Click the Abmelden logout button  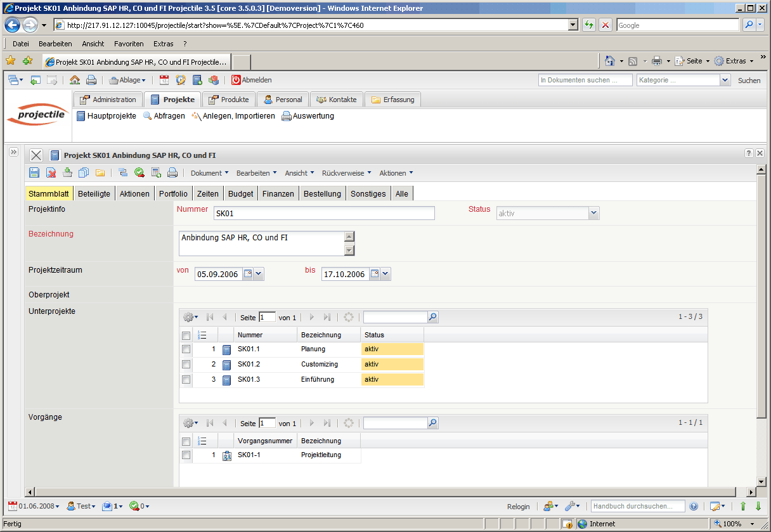[252, 81]
